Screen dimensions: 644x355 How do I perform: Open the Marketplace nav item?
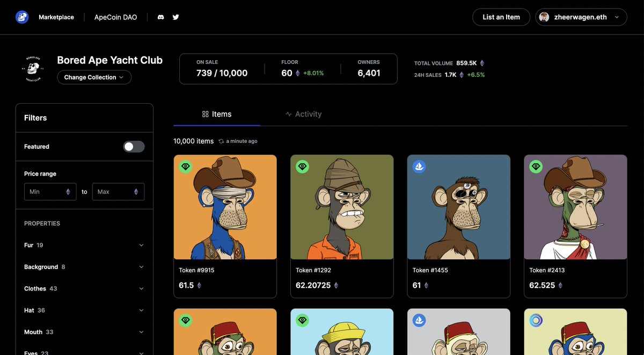tap(56, 17)
